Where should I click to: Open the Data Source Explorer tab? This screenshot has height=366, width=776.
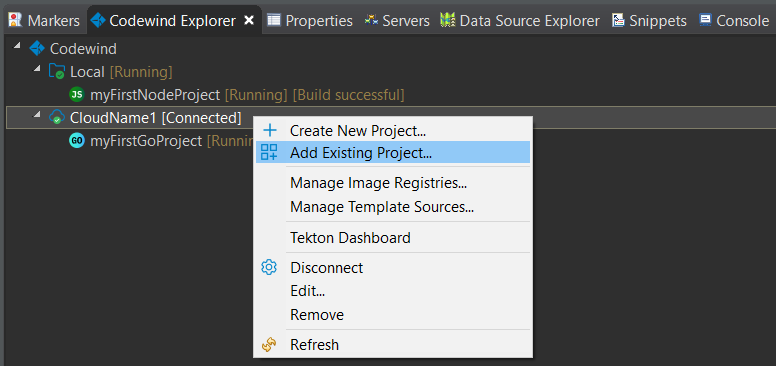(x=520, y=21)
